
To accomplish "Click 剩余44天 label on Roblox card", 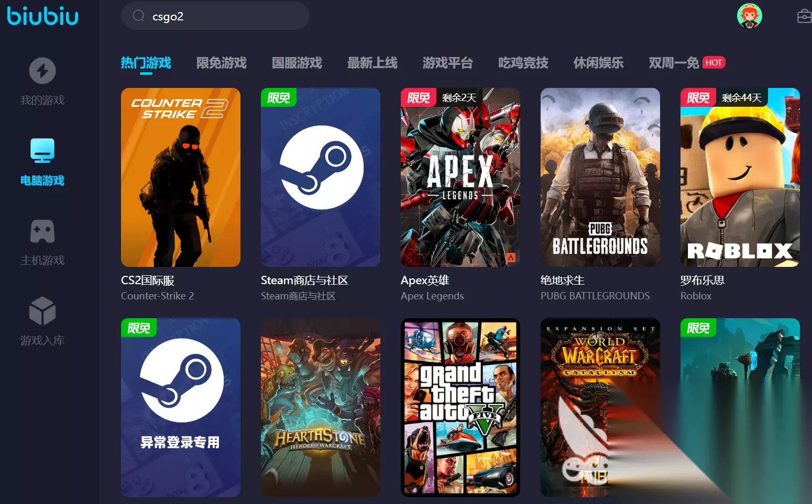I will [x=741, y=98].
